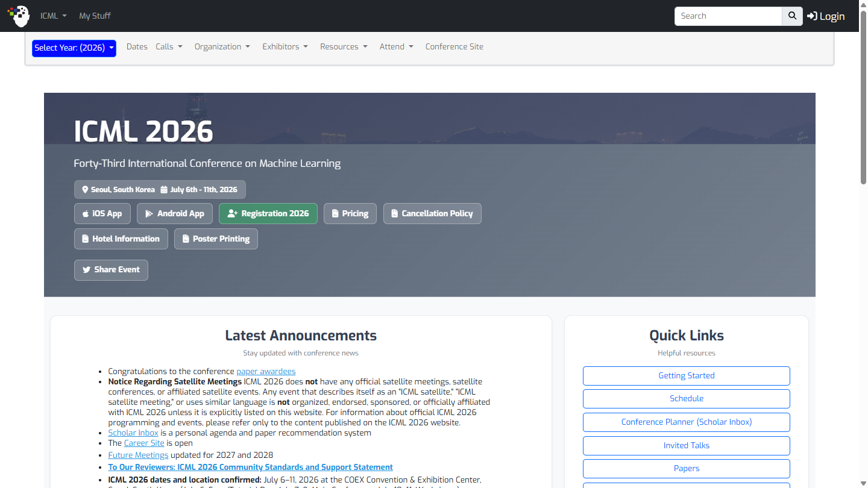Click the Invited Talks quick link
The width and height of the screenshot is (868, 488).
(687, 445)
